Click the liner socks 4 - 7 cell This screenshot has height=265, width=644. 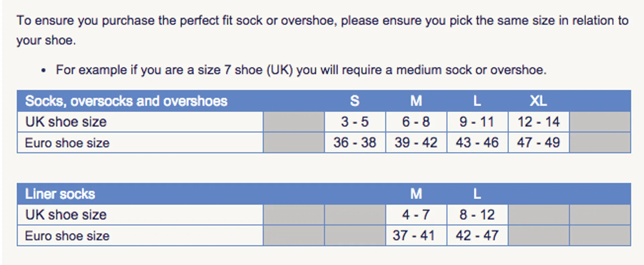[x=416, y=215]
